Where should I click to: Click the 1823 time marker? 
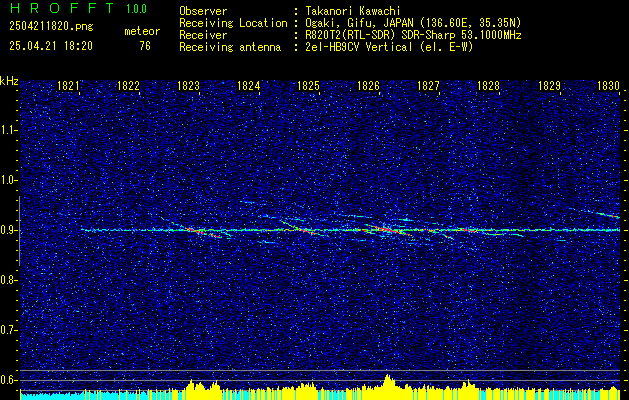click(x=189, y=85)
